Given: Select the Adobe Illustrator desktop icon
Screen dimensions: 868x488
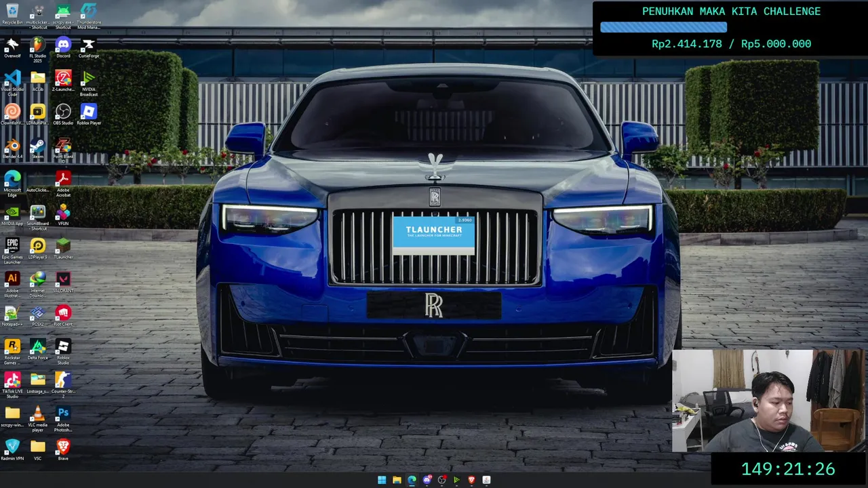Looking at the screenshot, I should tap(12, 285).
